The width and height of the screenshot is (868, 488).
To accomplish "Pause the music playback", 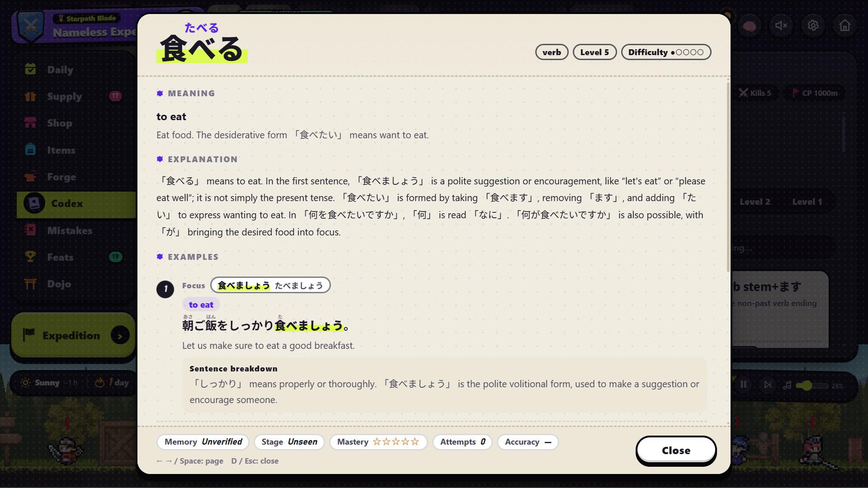I will click(x=744, y=385).
